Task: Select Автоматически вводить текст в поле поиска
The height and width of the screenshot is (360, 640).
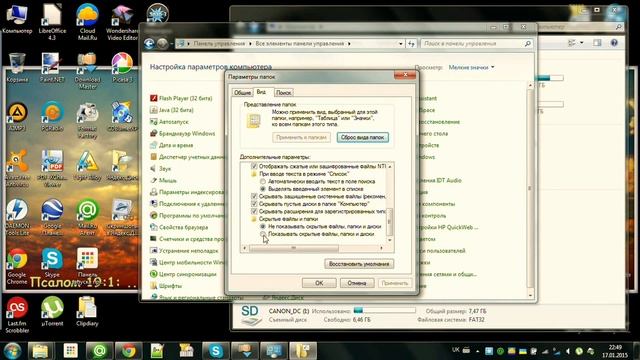Action: [x=263, y=181]
